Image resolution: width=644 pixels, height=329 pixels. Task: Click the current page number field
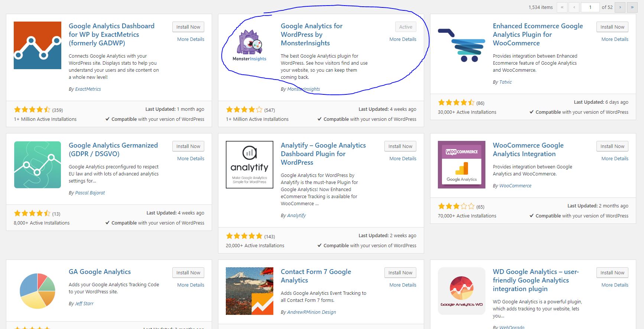click(x=590, y=7)
